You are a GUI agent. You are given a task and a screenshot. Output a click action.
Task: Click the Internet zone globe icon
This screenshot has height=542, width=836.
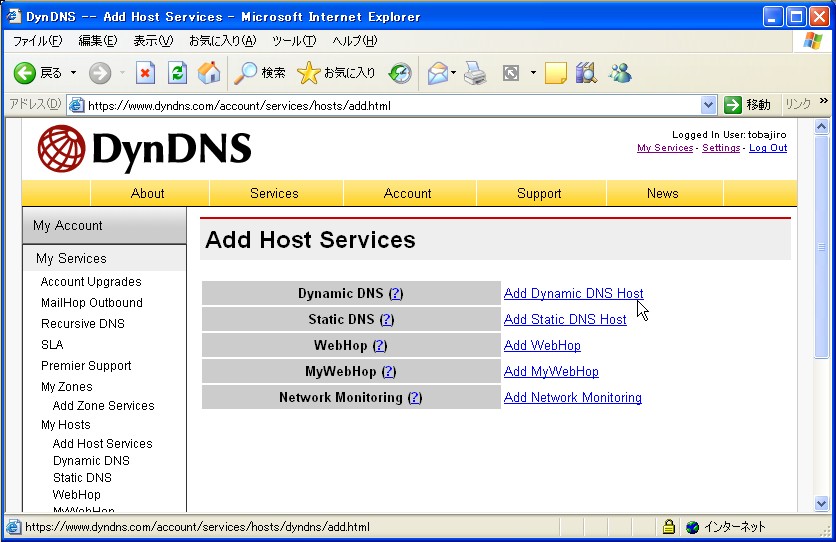tap(693, 527)
